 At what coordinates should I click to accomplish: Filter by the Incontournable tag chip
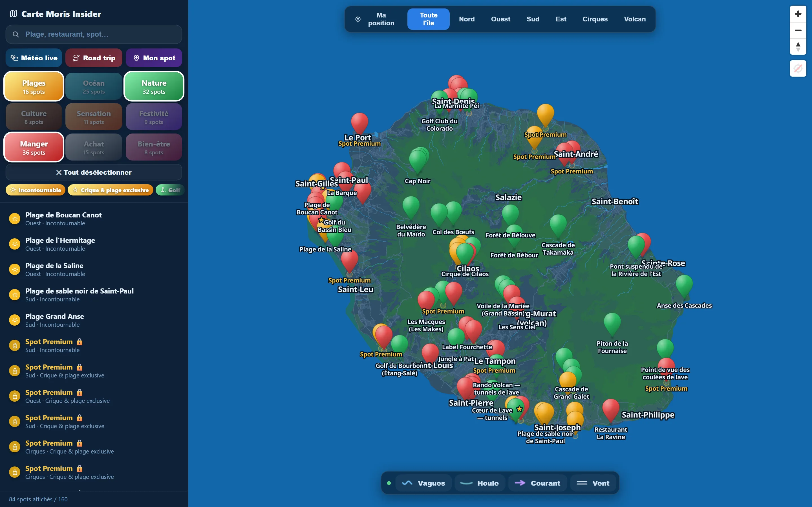36,190
